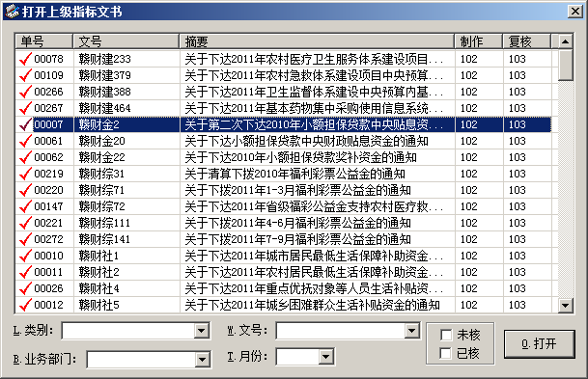Click the red checkmark in row 00012
The image size is (588, 379).
[25, 305]
